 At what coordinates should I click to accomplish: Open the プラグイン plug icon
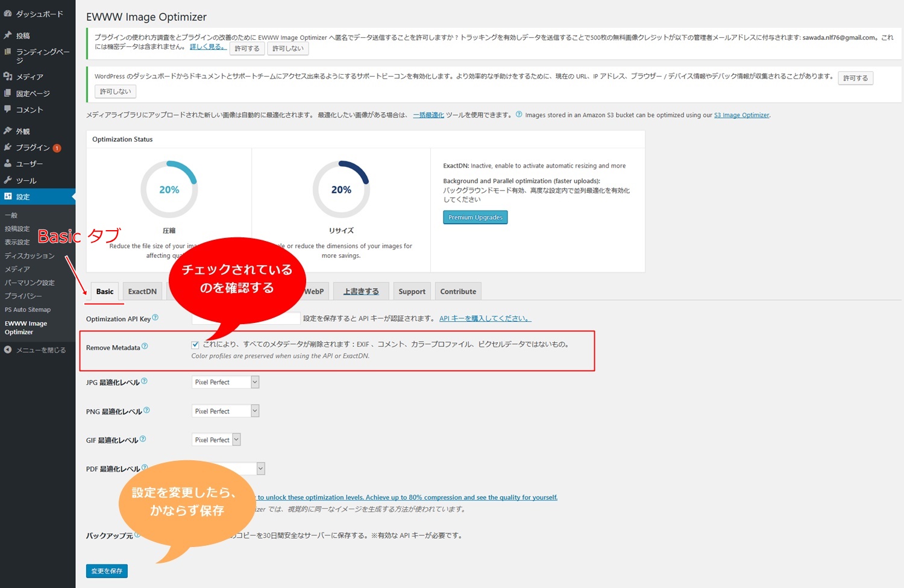pos(8,147)
